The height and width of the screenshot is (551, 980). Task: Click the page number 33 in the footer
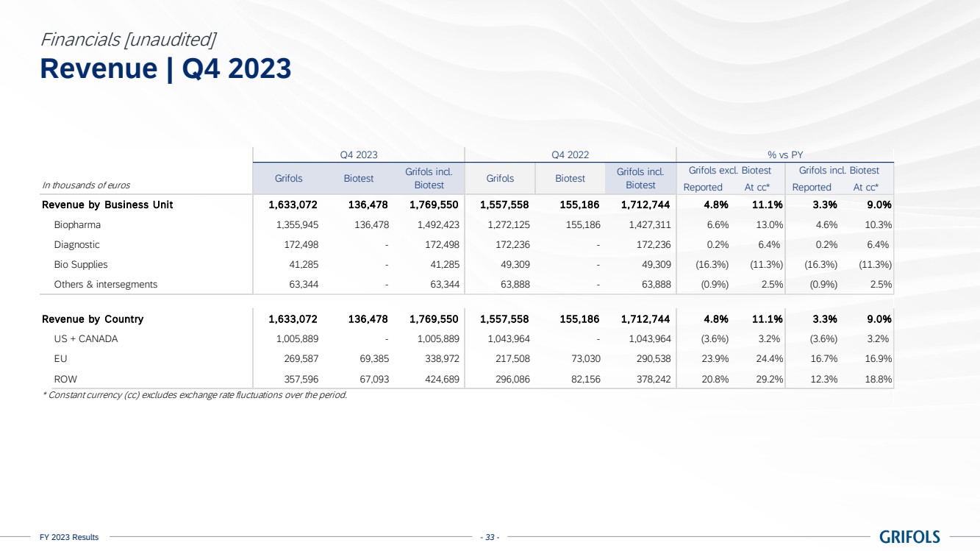(x=489, y=537)
